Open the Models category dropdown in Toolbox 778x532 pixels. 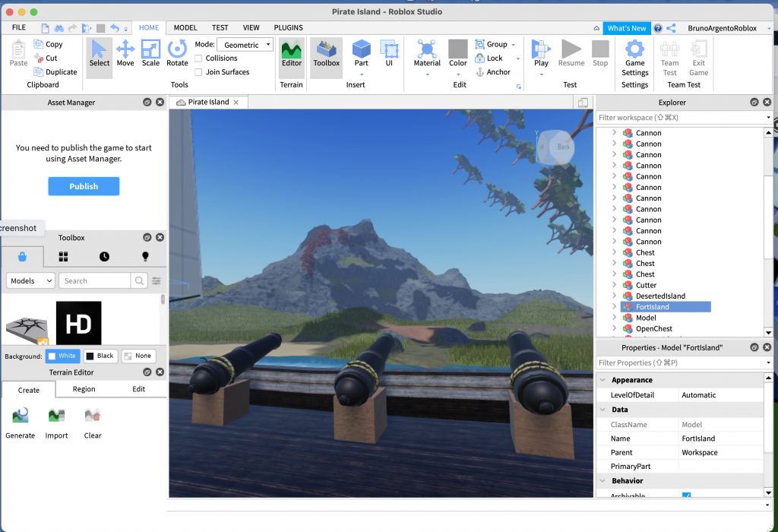(x=30, y=281)
